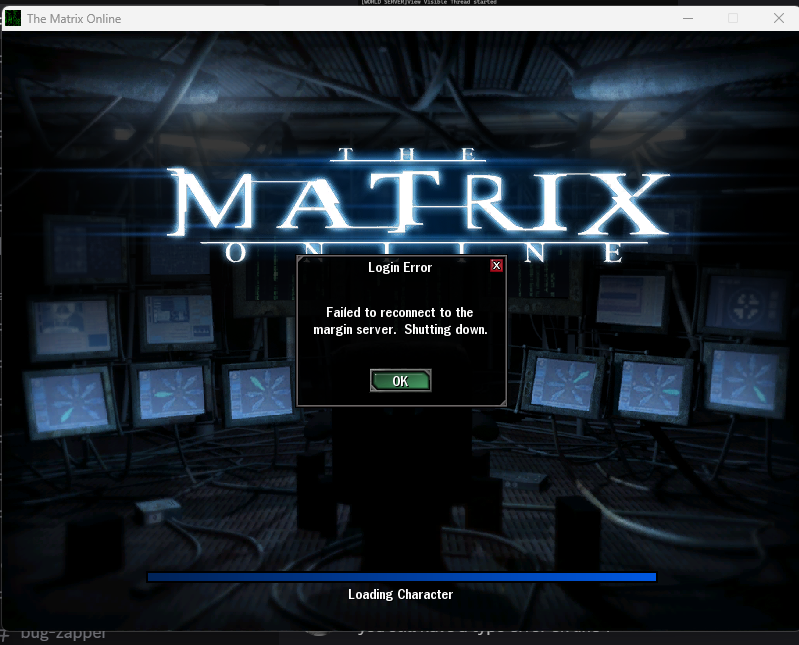Click the blue loading progress bar
The height and width of the screenshot is (645, 799).
coord(401,577)
